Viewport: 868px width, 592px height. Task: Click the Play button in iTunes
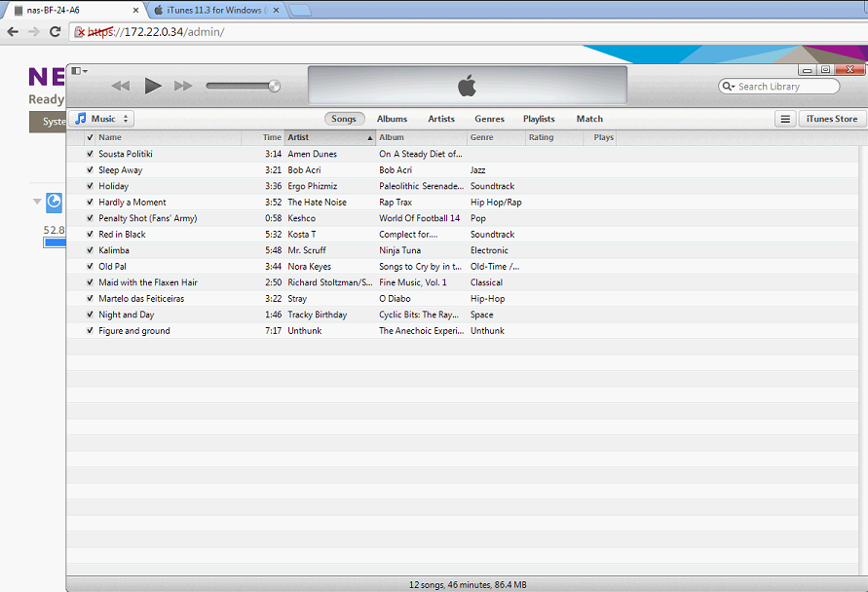coord(153,85)
